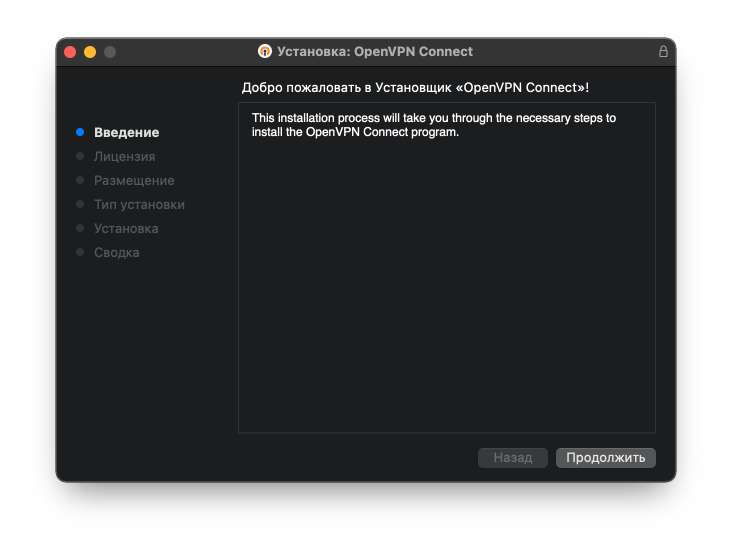Image resolution: width=732 pixels, height=556 pixels.
Task: Click the gray bullet beside Лицензия
Action: [80, 156]
